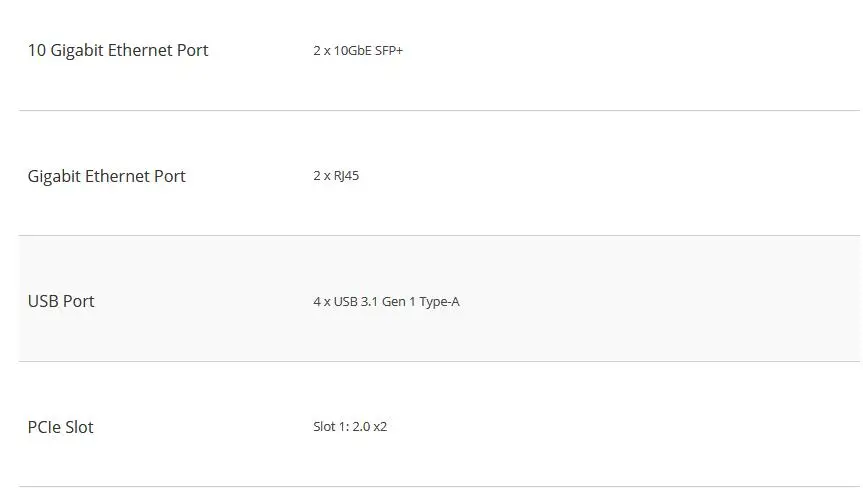Select the 'Slot 1: 2.0 x2' value

click(350, 426)
